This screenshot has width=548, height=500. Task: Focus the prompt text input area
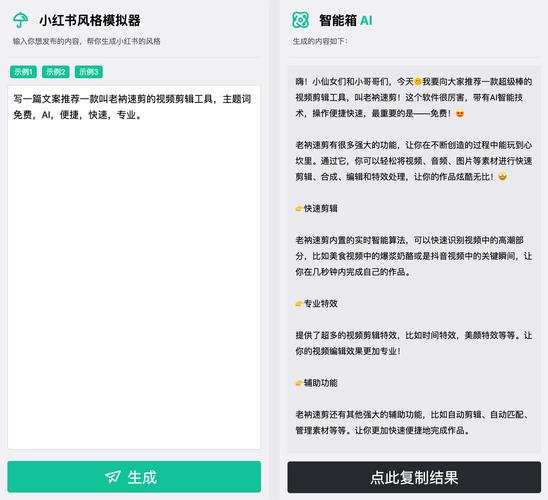coord(134,267)
